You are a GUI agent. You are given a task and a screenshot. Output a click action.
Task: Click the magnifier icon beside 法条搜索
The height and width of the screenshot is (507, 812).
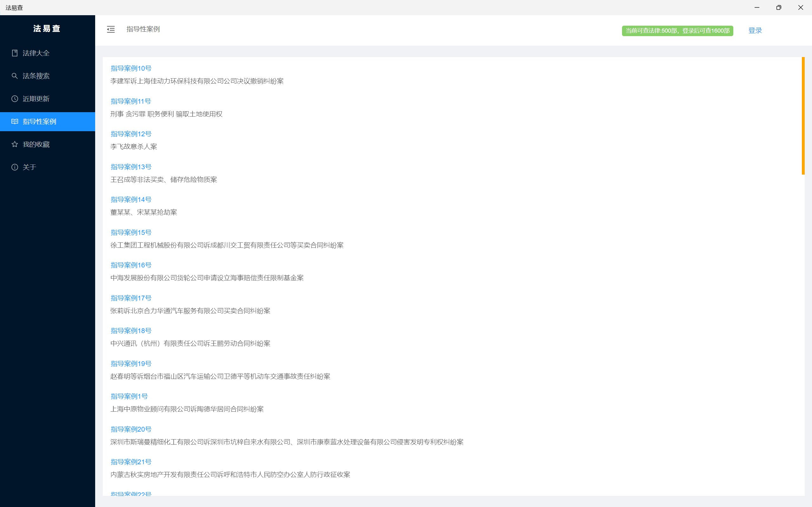pos(14,76)
